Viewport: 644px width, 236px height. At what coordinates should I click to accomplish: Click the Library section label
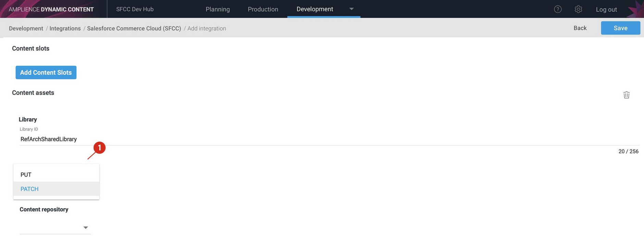point(28,120)
